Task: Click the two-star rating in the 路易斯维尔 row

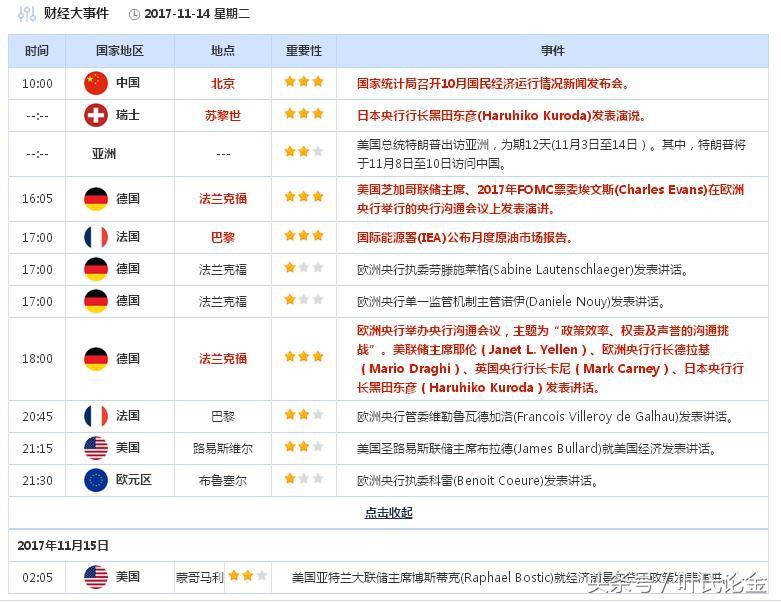Action: (304, 446)
